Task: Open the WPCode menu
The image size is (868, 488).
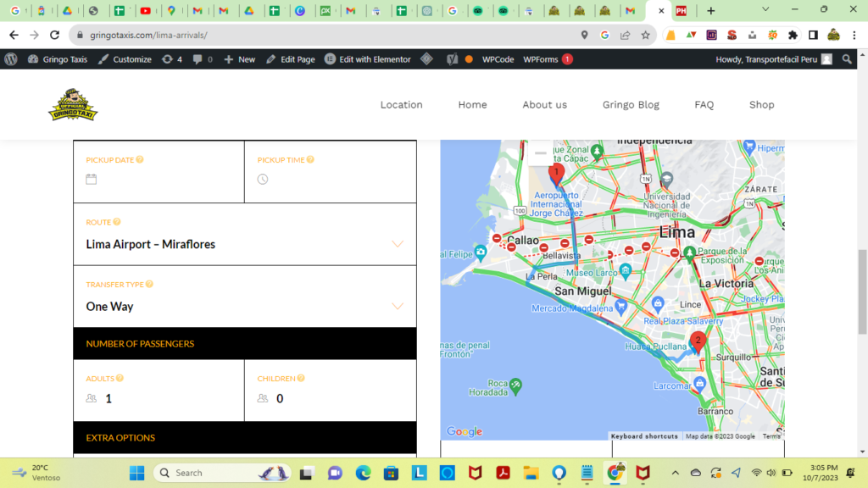Action: pyautogui.click(x=498, y=59)
